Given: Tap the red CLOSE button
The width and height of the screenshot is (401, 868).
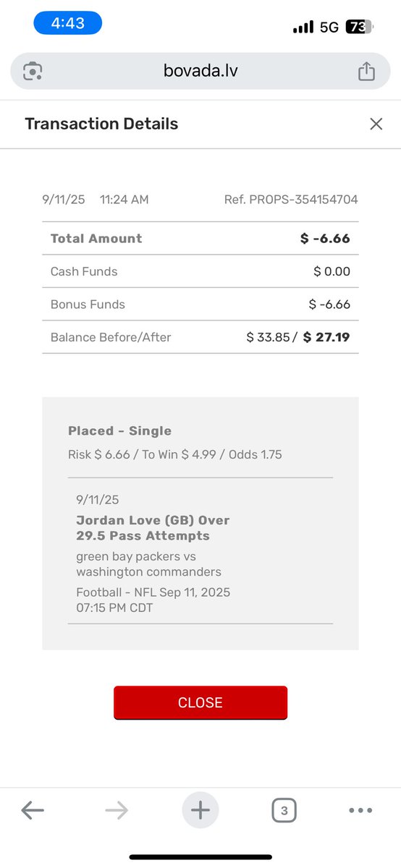Looking at the screenshot, I should [x=200, y=702].
